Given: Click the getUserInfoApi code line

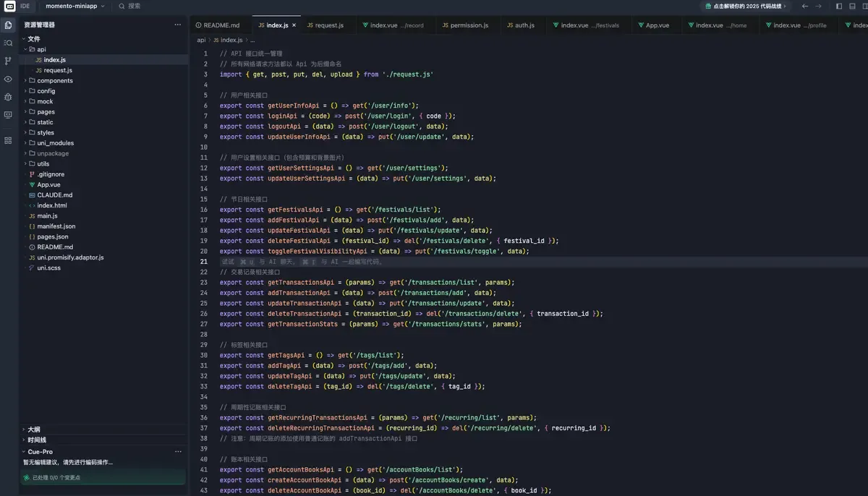Looking at the screenshot, I should (x=318, y=106).
